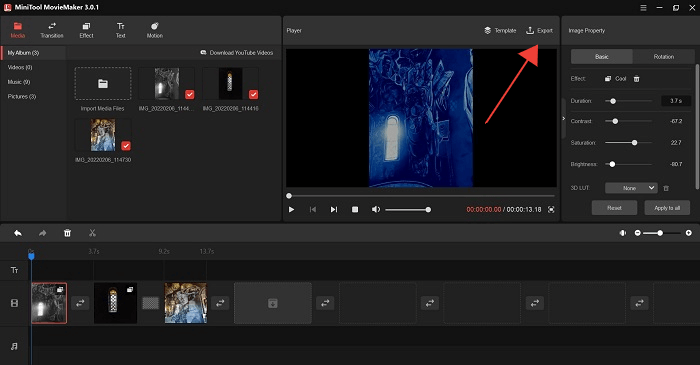
Task: Play the video preview
Action: click(x=292, y=209)
